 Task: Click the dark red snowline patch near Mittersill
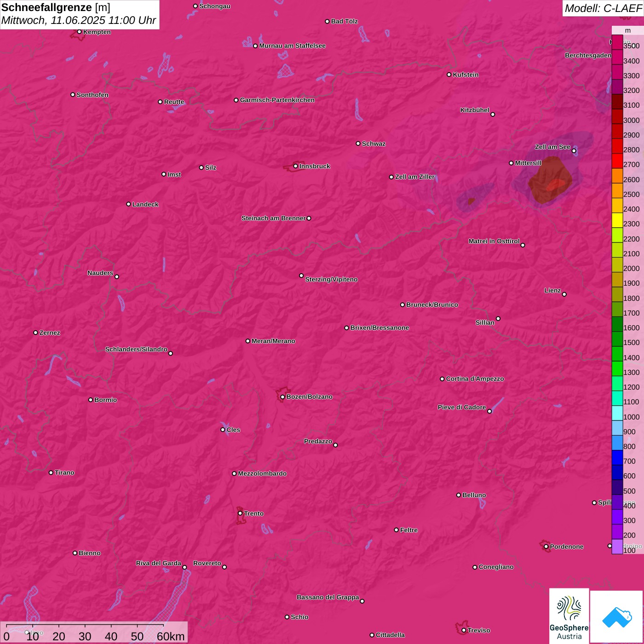(x=550, y=180)
